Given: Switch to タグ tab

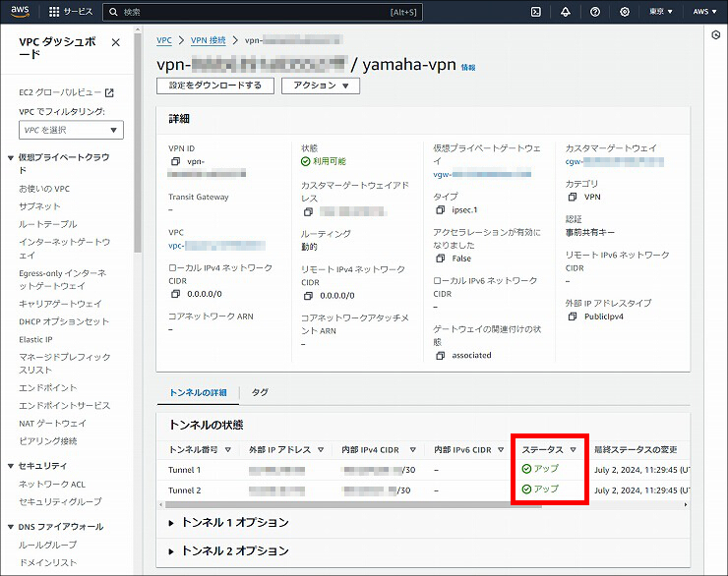Looking at the screenshot, I should pos(260,392).
